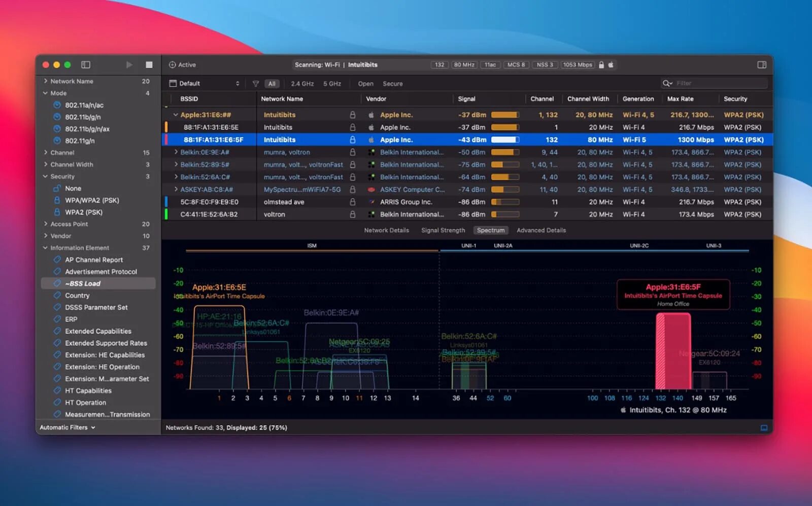Open the Default profile dropdown
The width and height of the screenshot is (812, 506).
(x=204, y=84)
